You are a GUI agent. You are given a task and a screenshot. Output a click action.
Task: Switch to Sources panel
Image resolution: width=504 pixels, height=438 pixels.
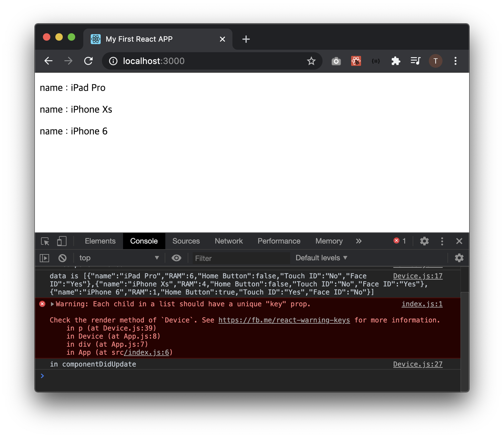[186, 241]
